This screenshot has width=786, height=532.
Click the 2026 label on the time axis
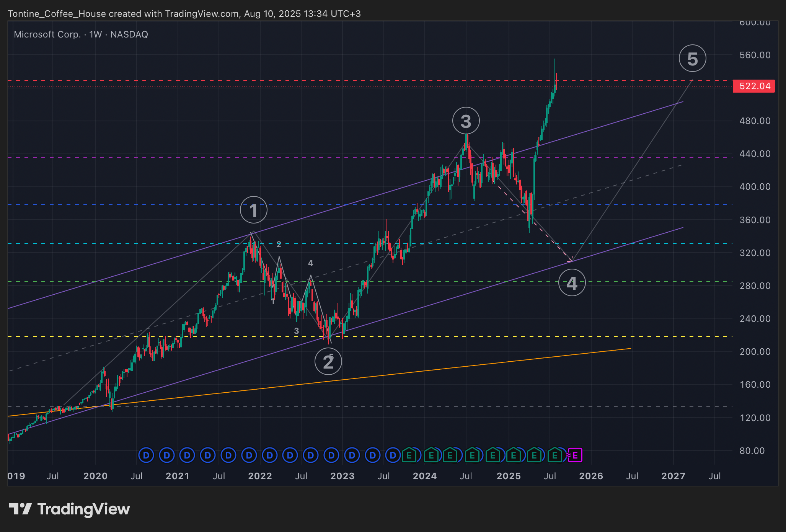[x=591, y=476]
